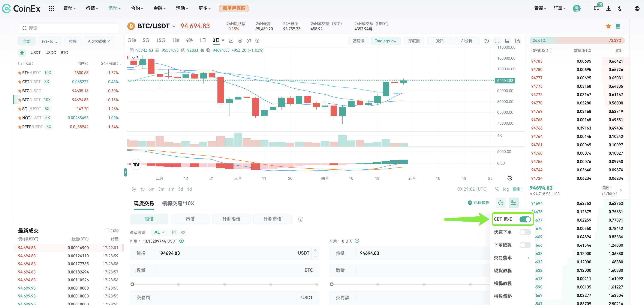Enable the 下單確認 switch
644x305 pixels.
tap(525, 245)
